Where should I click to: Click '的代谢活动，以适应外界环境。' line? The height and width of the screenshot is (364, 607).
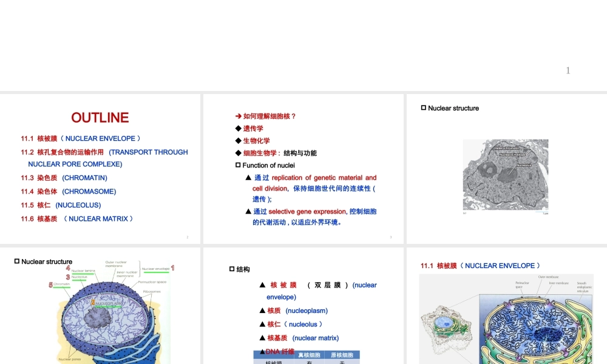point(297,223)
